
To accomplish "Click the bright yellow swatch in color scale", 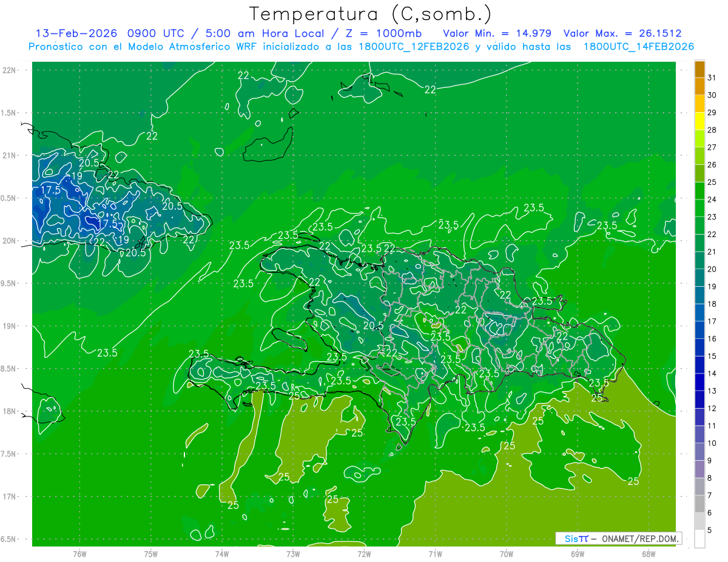I will (699, 121).
